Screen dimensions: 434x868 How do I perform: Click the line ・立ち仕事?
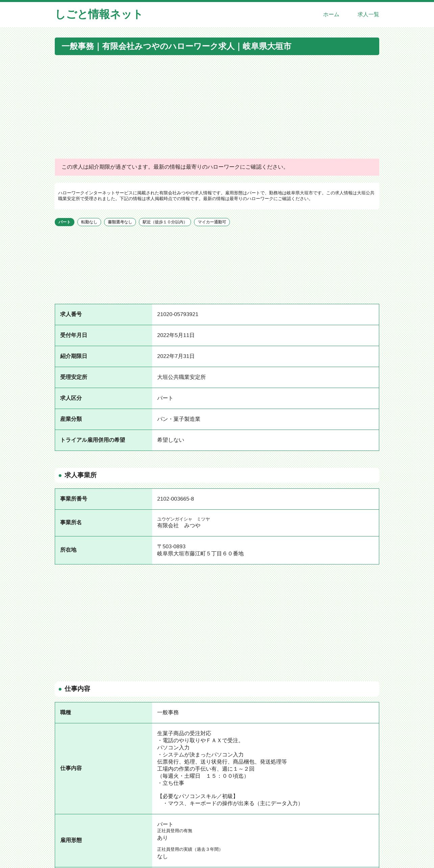(171, 783)
